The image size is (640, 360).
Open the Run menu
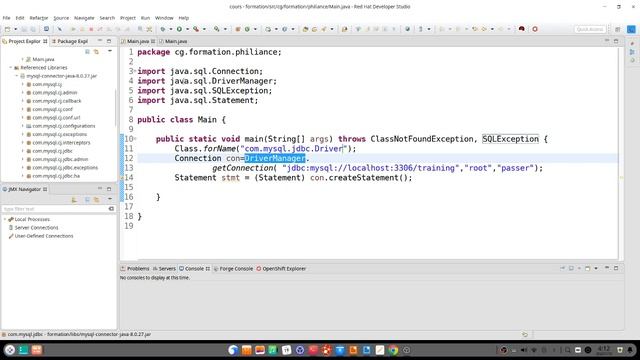click(x=145, y=18)
